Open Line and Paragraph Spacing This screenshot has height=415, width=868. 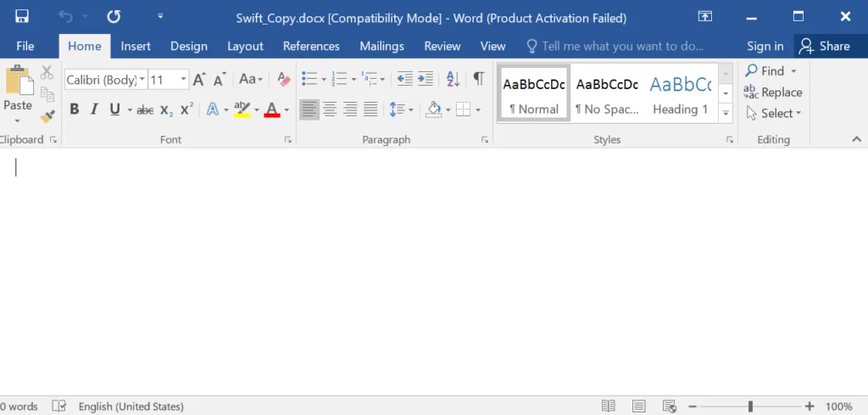coord(401,109)
